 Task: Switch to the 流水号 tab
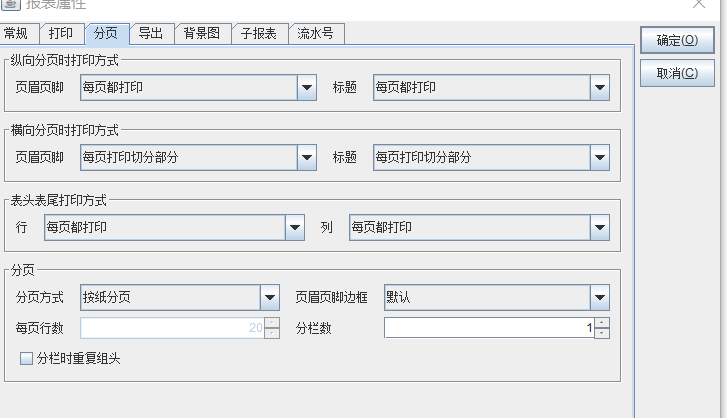point(317,34)
